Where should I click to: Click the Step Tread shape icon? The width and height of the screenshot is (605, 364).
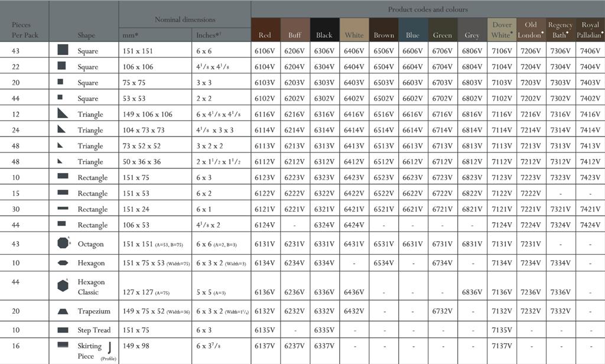[x=63, y=330]
